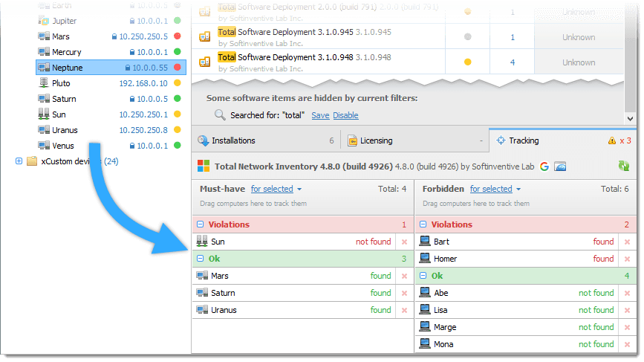This screenshot has height=362, width=644.
Task: Click Forbidden for selected link
Action: [491, 189]
